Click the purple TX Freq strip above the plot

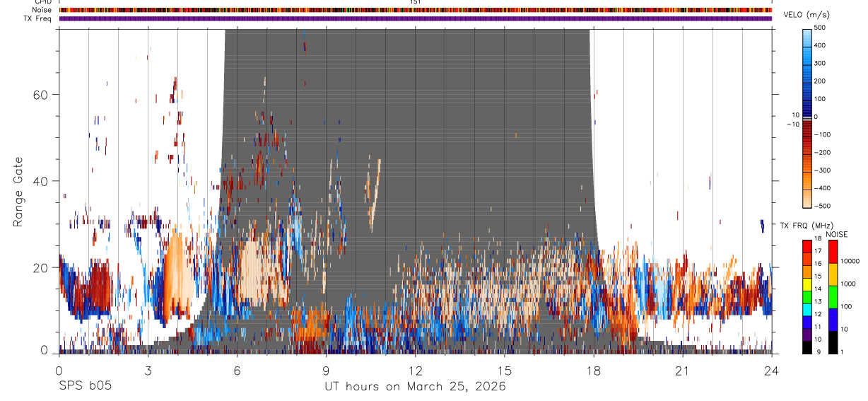pyautogui.click(x=416, y=18)
